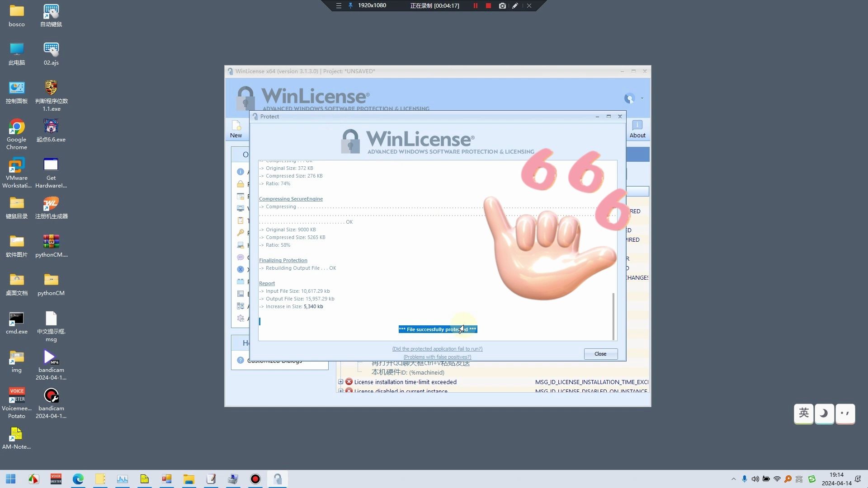This screenshot has width=868, height=488.
Task: Click the Windows Start button
Action: click(11, 479)
